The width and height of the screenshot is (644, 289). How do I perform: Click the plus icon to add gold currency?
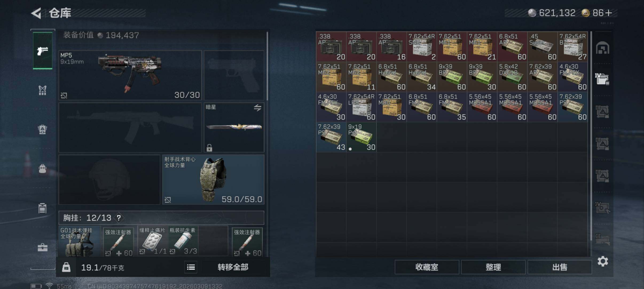click(609, 13)
